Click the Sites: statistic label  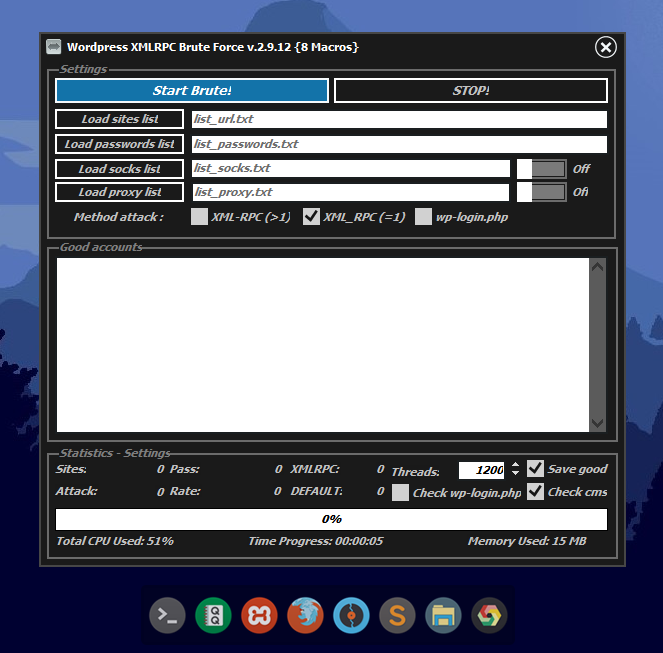click(71, 469)
